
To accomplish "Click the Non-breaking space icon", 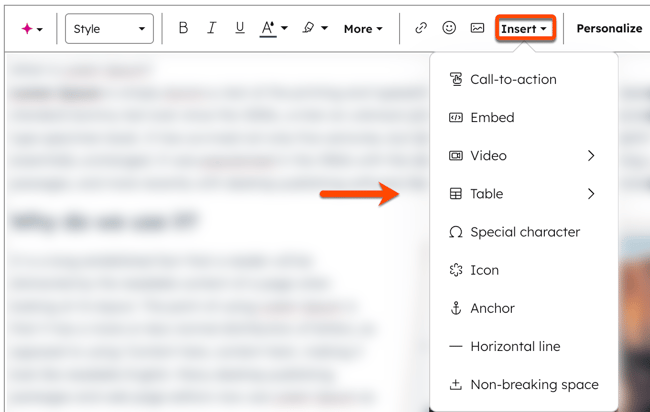I will click(456, 384).
